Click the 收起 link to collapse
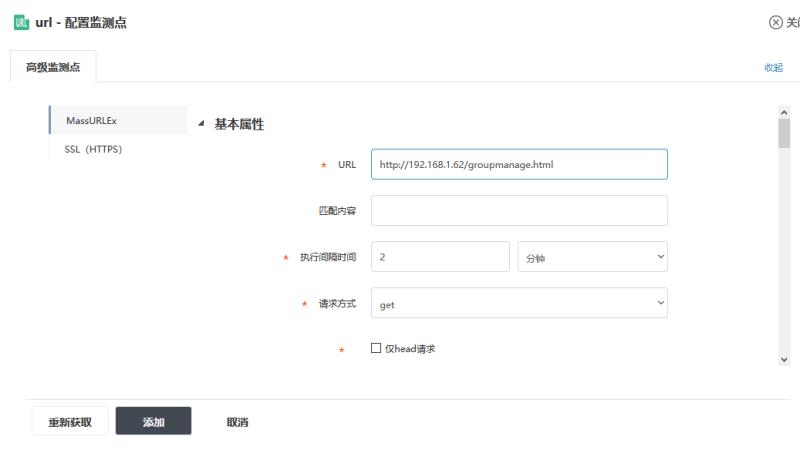 773,67
